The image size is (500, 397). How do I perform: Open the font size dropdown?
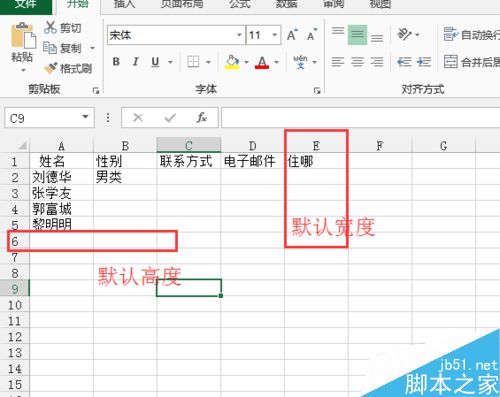275,35
